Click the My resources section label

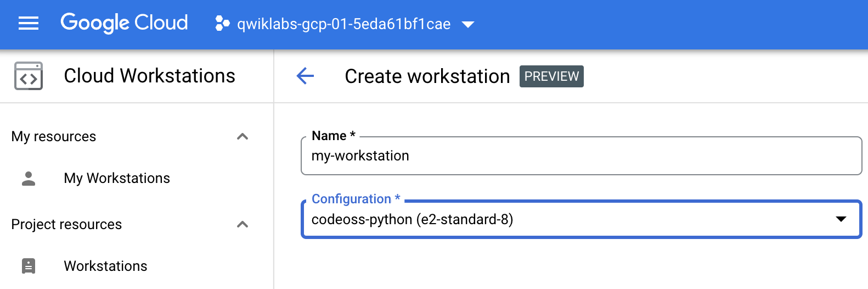54,136
